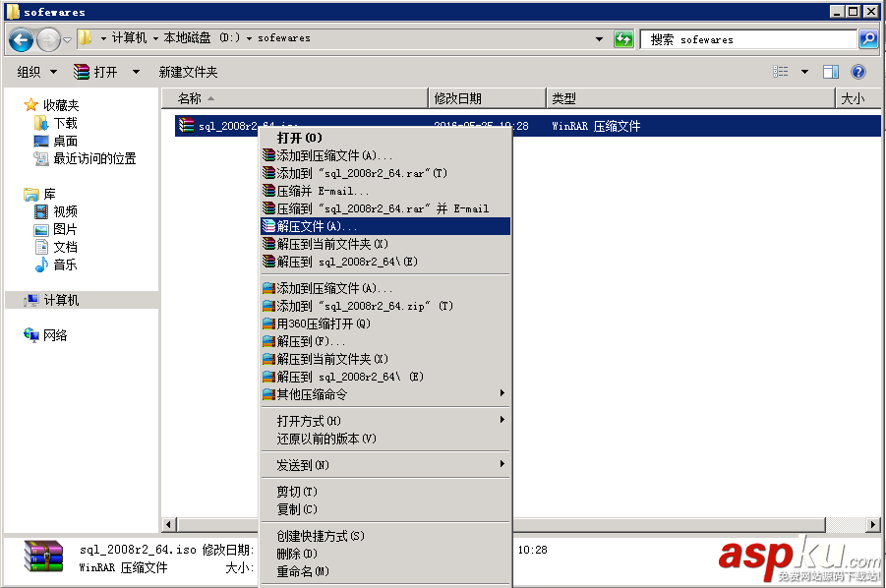Viewport: 886px width, 588px height.
Task: Choose 360 解压到(F)... menu entry
Action: 385,341
